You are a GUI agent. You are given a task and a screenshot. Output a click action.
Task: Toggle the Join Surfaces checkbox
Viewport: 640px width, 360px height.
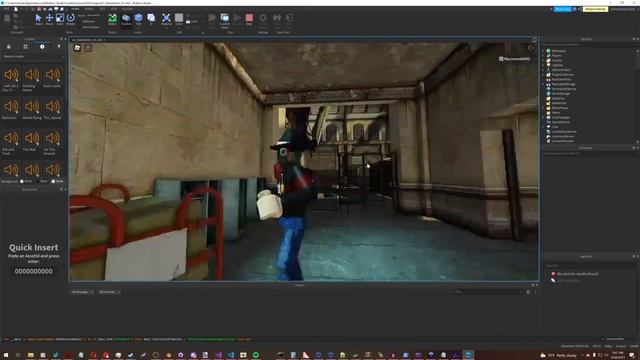(x=91, y=27)
